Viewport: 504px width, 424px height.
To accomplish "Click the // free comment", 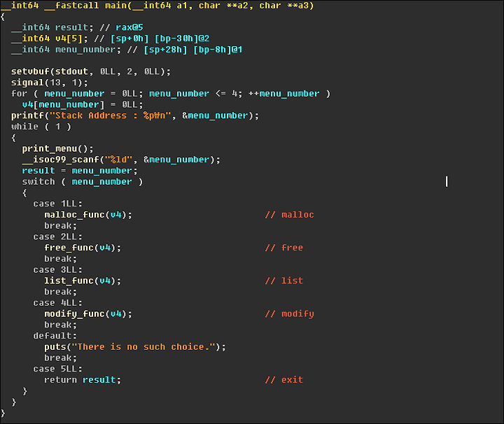I will click(284, 248).
